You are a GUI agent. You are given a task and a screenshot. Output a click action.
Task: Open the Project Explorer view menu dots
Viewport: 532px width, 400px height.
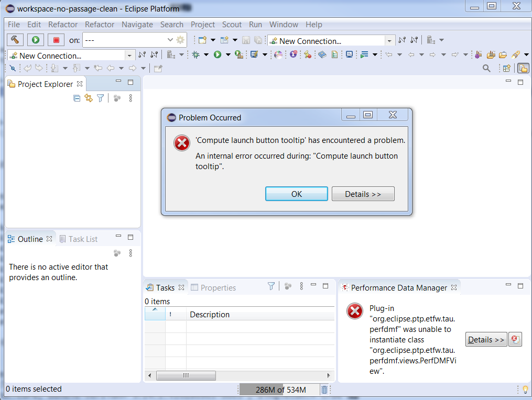(131, 98)
